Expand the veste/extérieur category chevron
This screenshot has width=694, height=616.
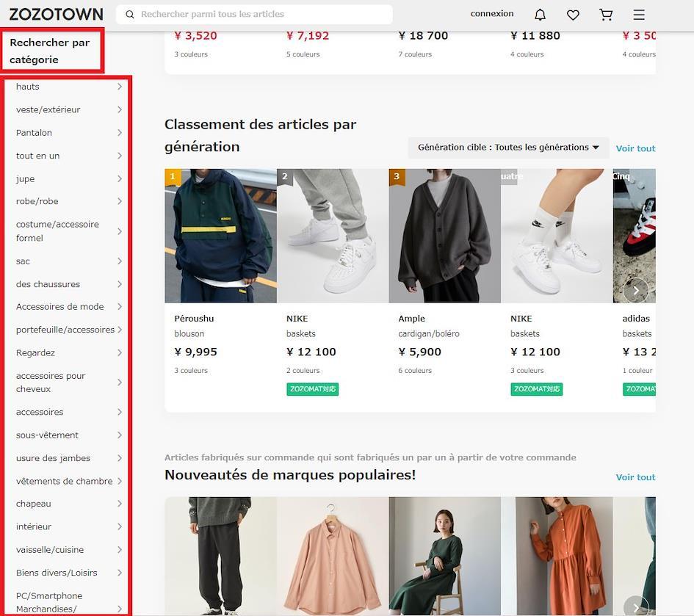[x=120, y=109]
